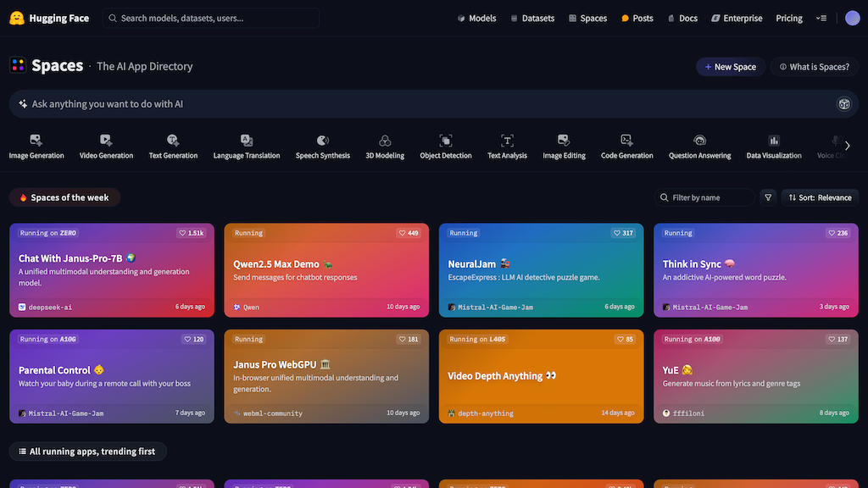
Task: Expand the categories with right chevron
Action: (x=847, y=146)
